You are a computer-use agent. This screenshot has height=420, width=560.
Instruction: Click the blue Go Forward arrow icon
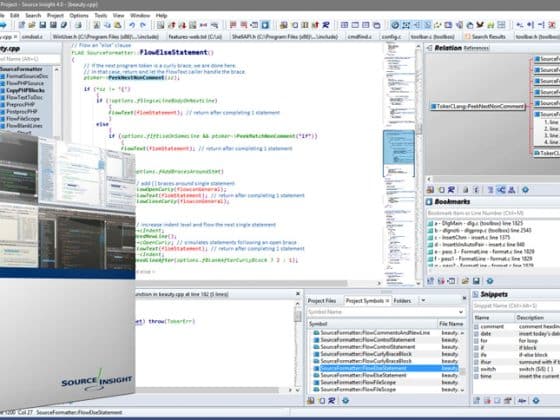pyautogui.click(x=3, y=25)
